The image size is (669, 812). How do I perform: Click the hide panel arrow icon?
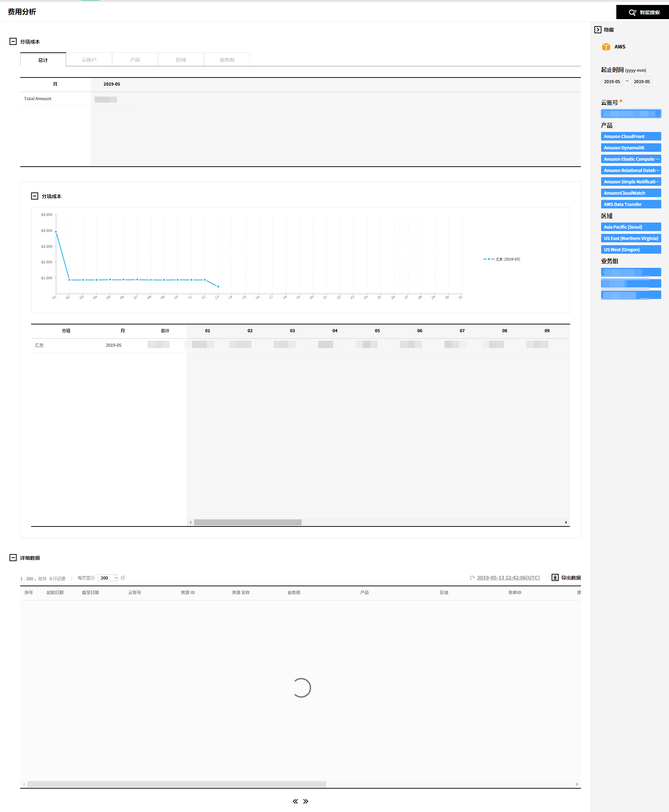tap(598, 30)
